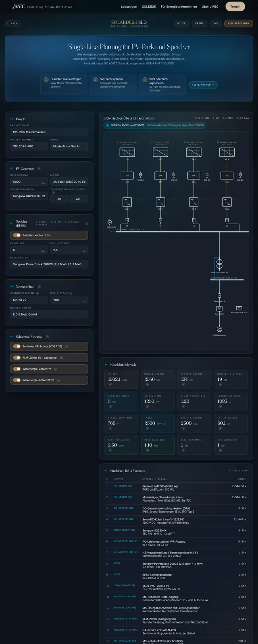This screenshot has height=644, width=258.
Task: Open the PV-Generator info icon
Action: coord(39,169)
